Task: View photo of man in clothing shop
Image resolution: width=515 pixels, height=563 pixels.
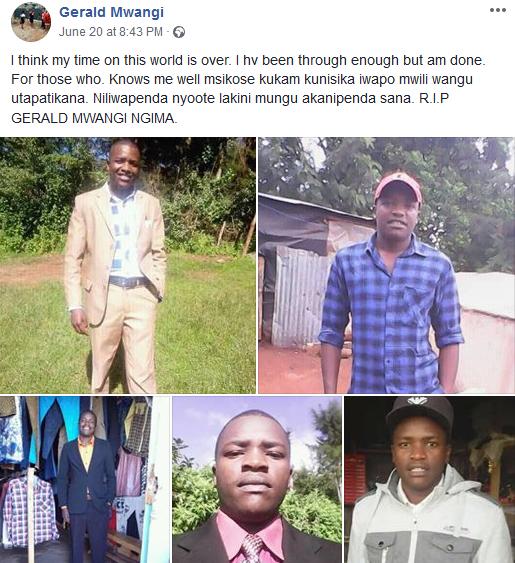Action: pyautogui.click(x=85, y=480)
